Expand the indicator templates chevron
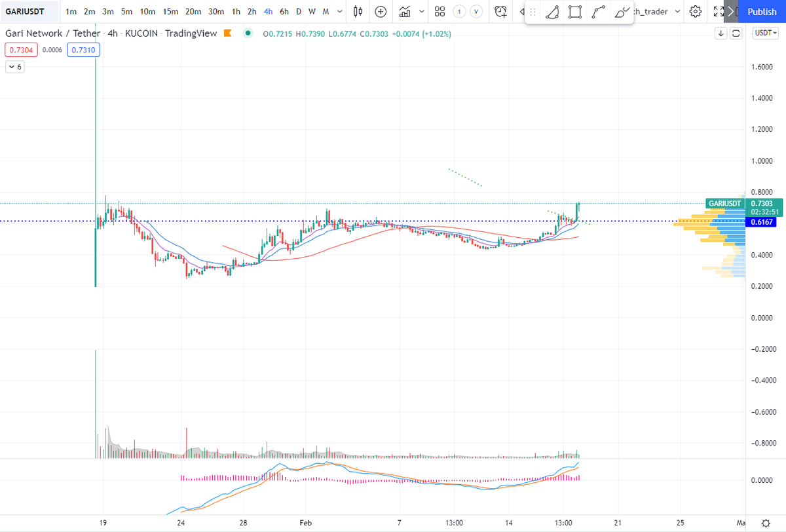 tap(422, 11)
